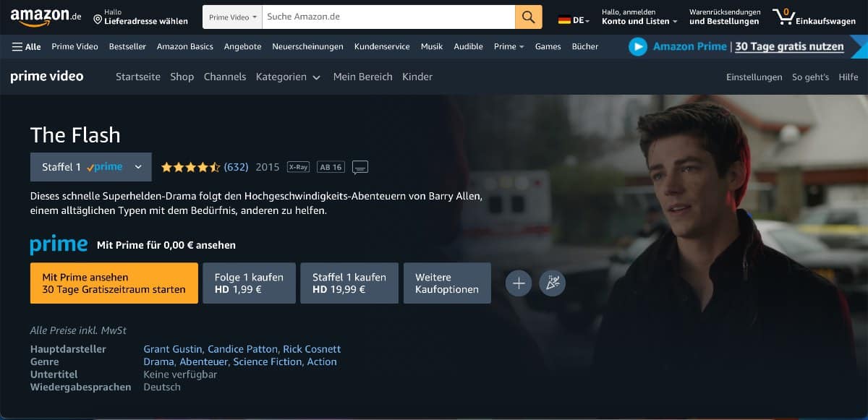Open Audible nav link
This screenshot has height=420, width=868.
pyautogui.click(x=468, y=46)
